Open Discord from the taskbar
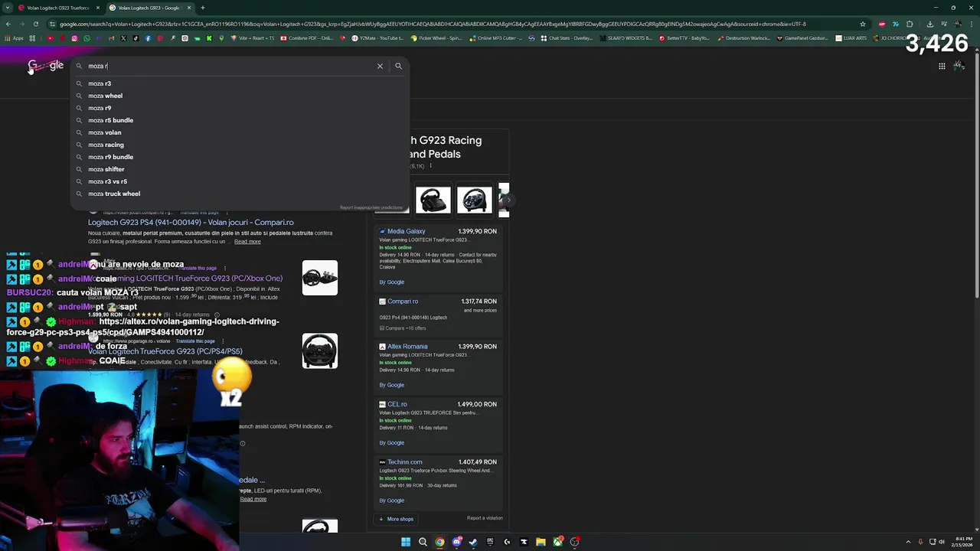The height and width of the screenshot is (551, 980). pyautogui.click(x=456, y=542)
